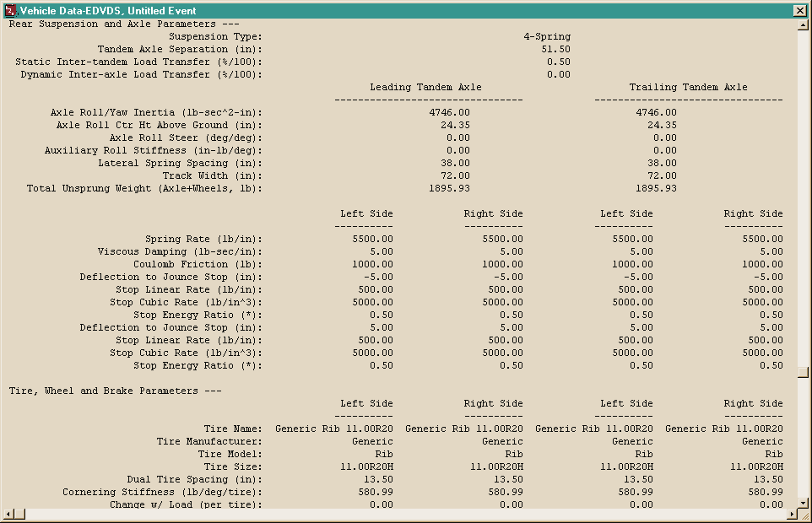
Task: Click the empty horizontal scrollbar track
Action: point(405,514)
